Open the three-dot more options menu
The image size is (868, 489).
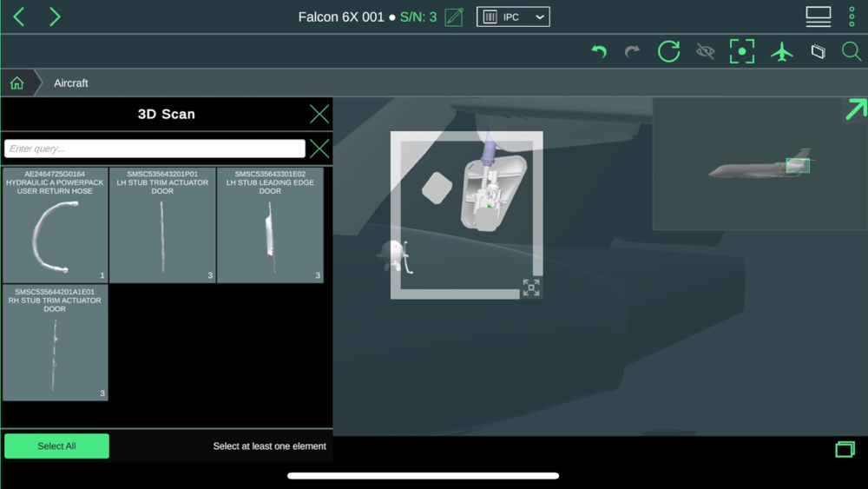coord(852,17)
